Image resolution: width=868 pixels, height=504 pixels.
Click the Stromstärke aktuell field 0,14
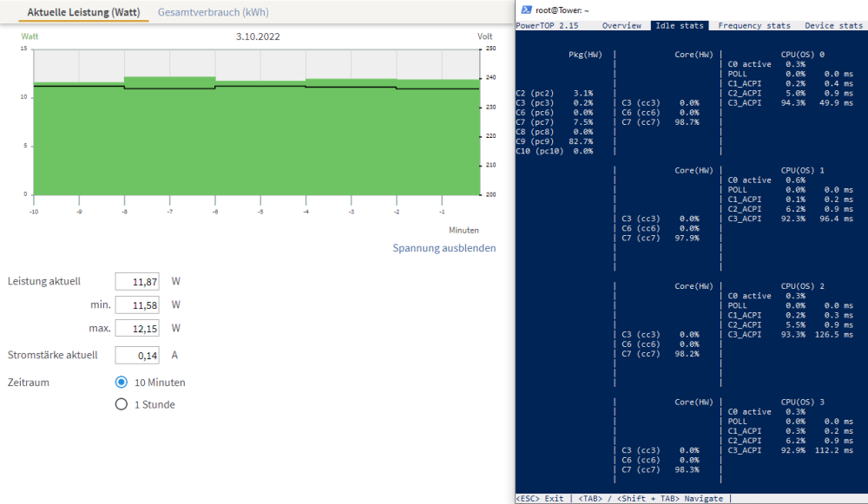pos(137,355)
